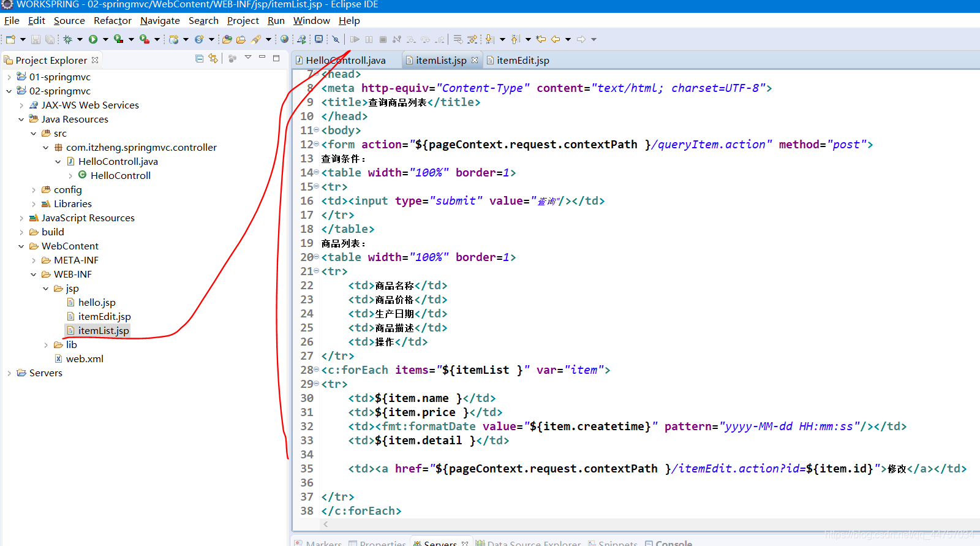
Task: Click the Step Over icon
Action: [425, 39]
